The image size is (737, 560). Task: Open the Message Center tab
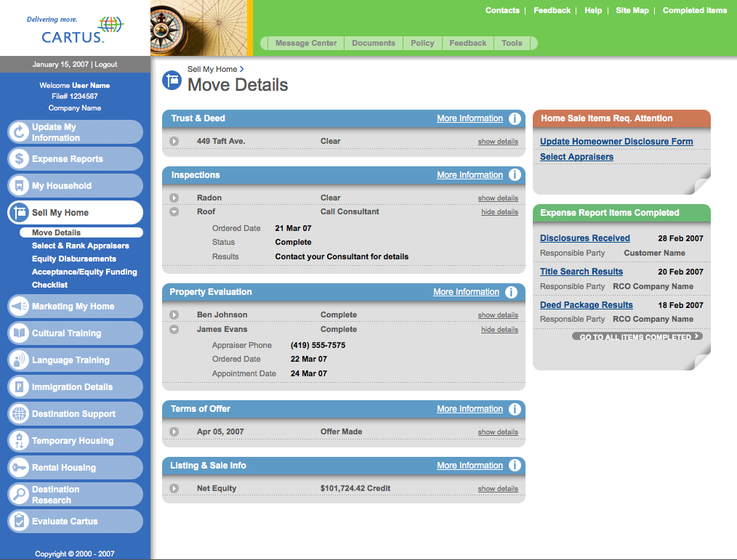pyautogui.click(x=306, y=44)
